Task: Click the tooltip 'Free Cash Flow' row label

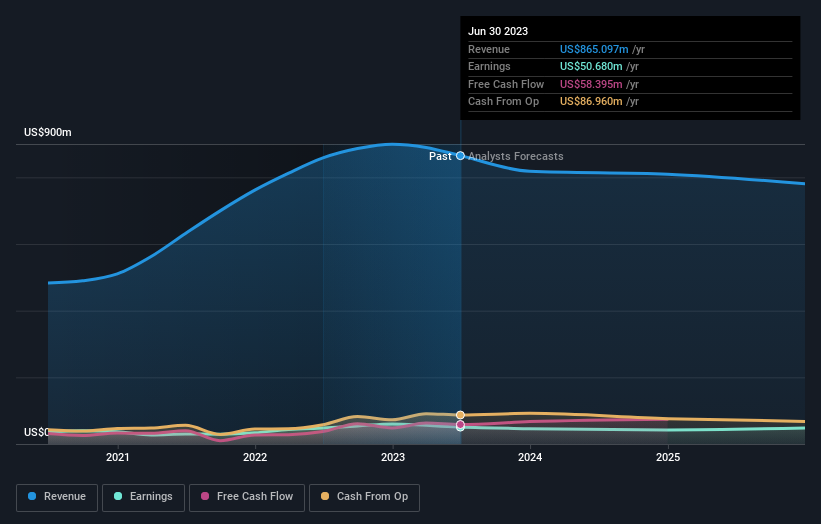Action: coord(506,84)
